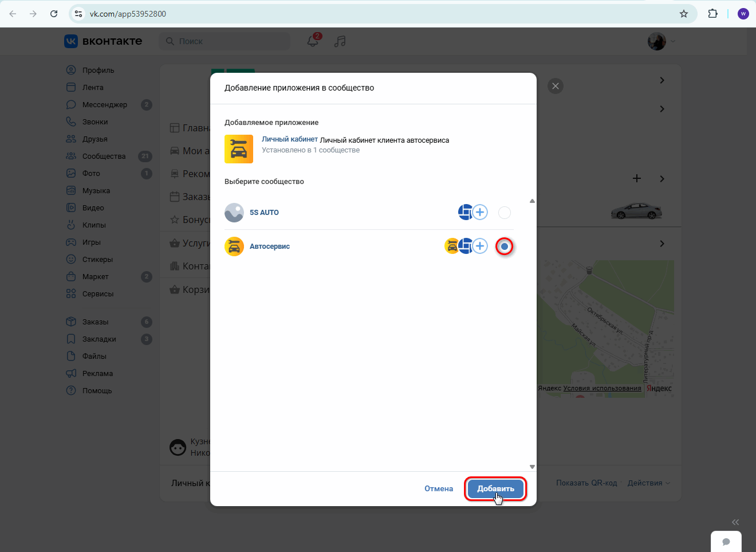Select the radio button for Автосервис
The image size is (756, 552).
pos(504,246)
